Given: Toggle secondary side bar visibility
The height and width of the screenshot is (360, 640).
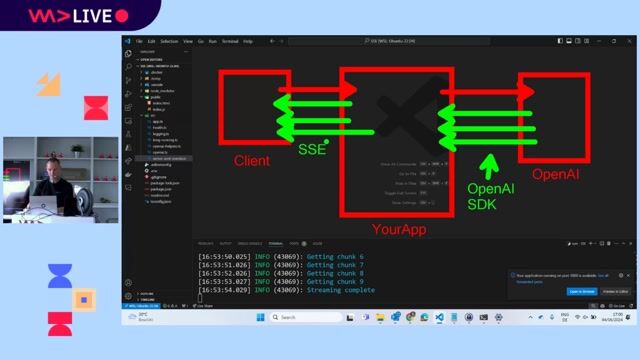Looking at the screenshot, I should pos(578,41).
